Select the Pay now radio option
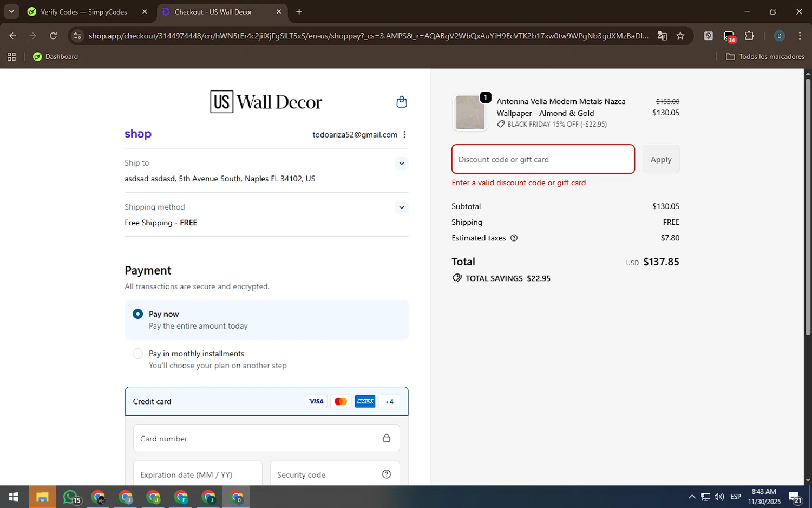Image resolution: width=812 pixels, height=508 pixels. [x=137, y=314]
